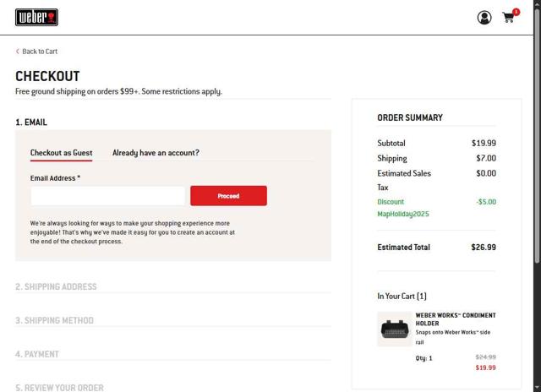Expand the Shipping Address step
This screenshot has height=392, width=541.
click(x=56, y=287)
